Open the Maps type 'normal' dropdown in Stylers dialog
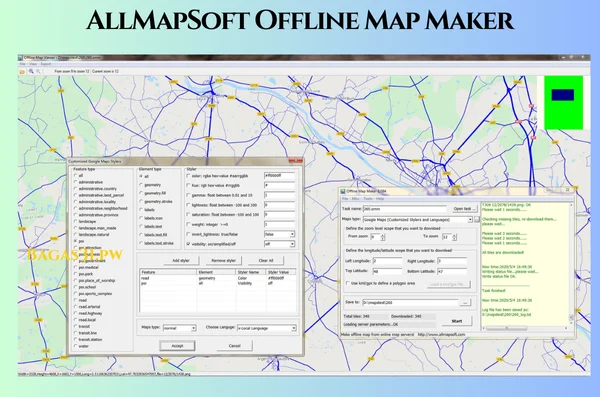The image size is (600, 397). point(193,328)
